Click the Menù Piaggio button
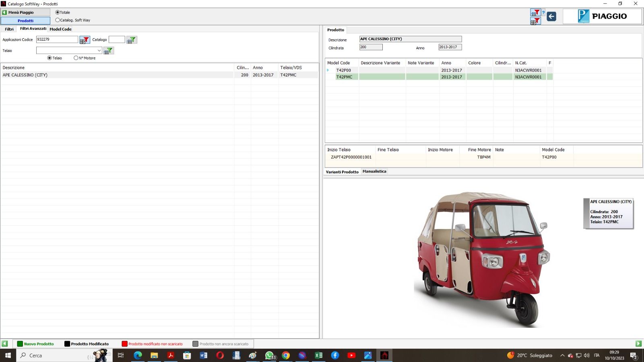This screenshot has height=362, width=644. pos(25,12)
